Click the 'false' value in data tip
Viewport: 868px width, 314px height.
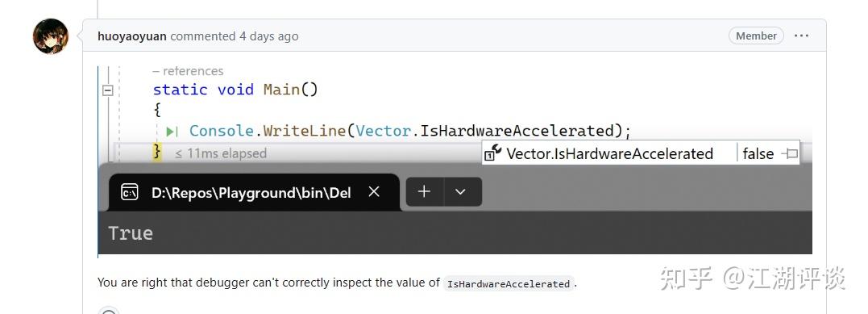tap(758, 153)
